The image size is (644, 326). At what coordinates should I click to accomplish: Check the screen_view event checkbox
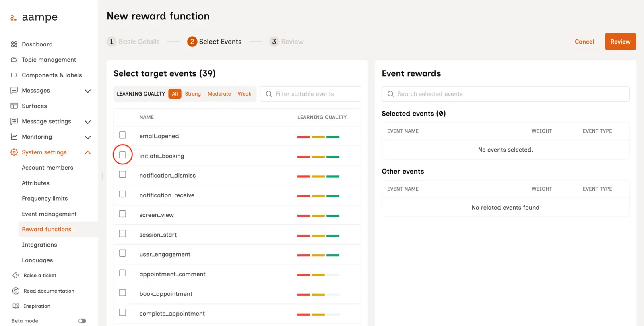[x=122, y=214]
